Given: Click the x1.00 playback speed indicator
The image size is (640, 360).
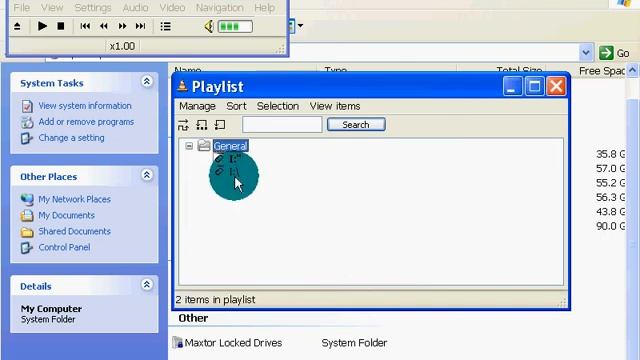Looking at the screenshot, I should tap(122, 46).
